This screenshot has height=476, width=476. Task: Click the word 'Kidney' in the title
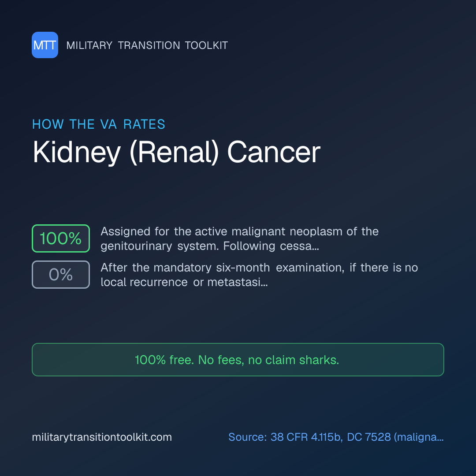(x=77, y=152)
